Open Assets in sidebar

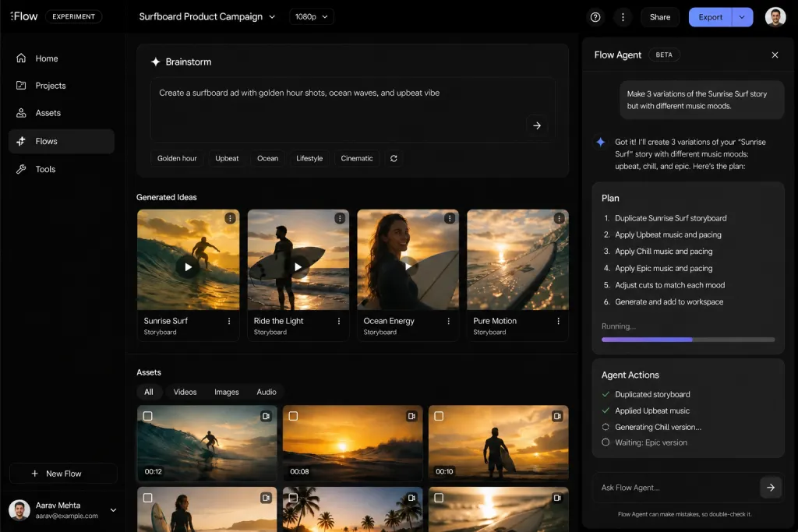click(x=61, y=113)
